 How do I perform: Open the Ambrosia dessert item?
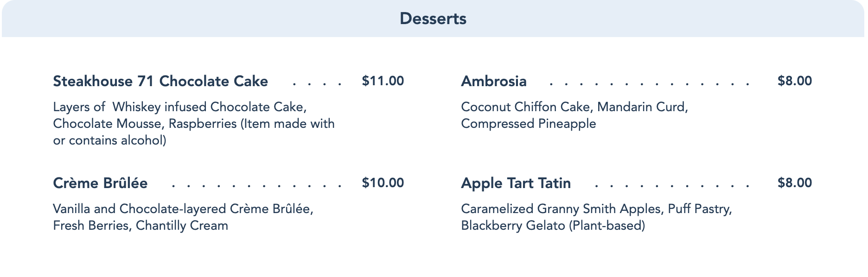click(493, 81)
